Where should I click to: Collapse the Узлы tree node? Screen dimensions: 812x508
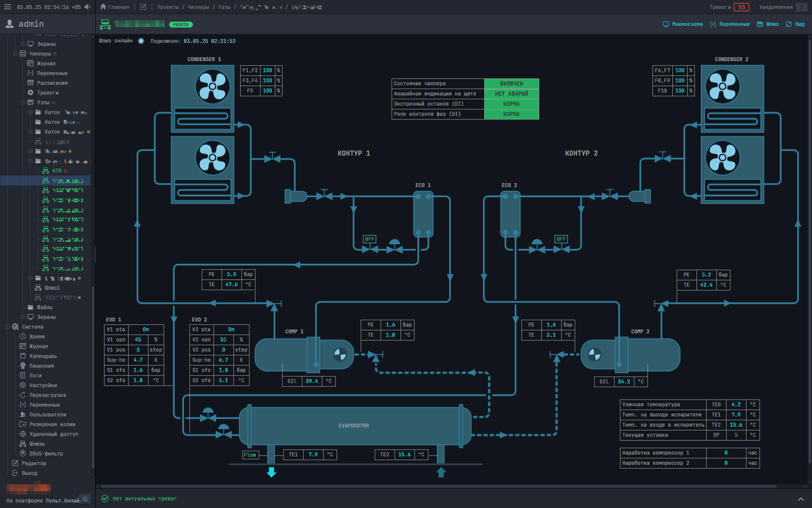(23, 102)
